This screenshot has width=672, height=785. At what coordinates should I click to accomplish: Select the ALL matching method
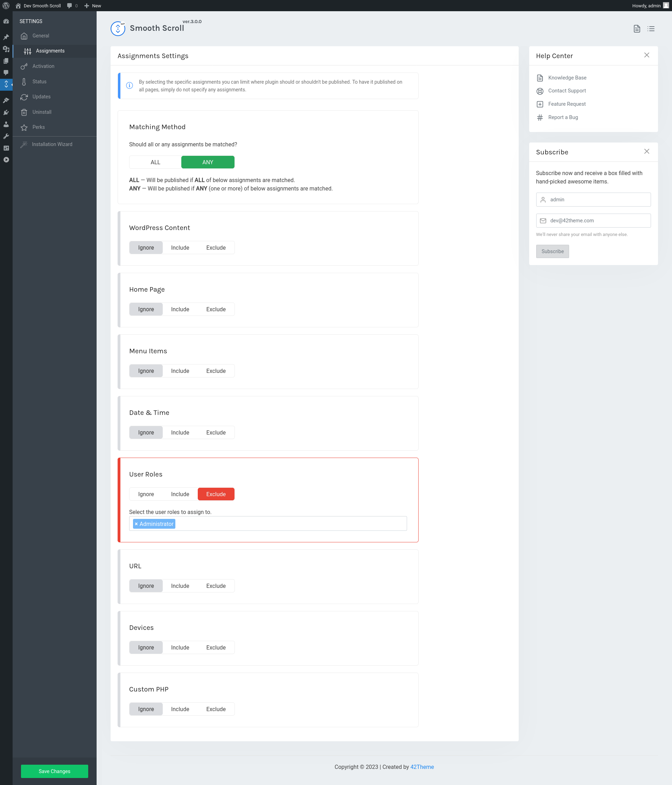click(155, 162)
